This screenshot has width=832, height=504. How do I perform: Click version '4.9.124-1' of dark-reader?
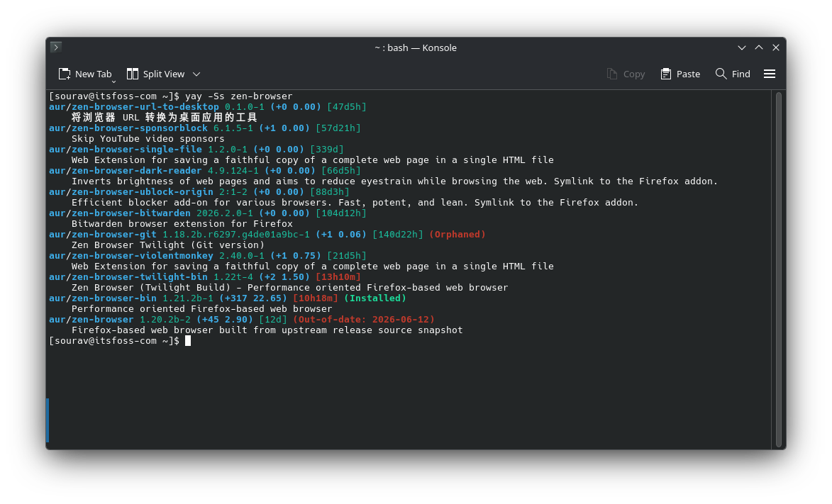pos(233,170)
